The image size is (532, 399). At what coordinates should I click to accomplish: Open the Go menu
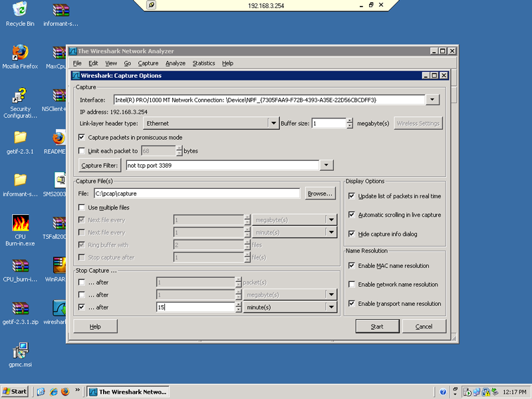coord(127,63)
